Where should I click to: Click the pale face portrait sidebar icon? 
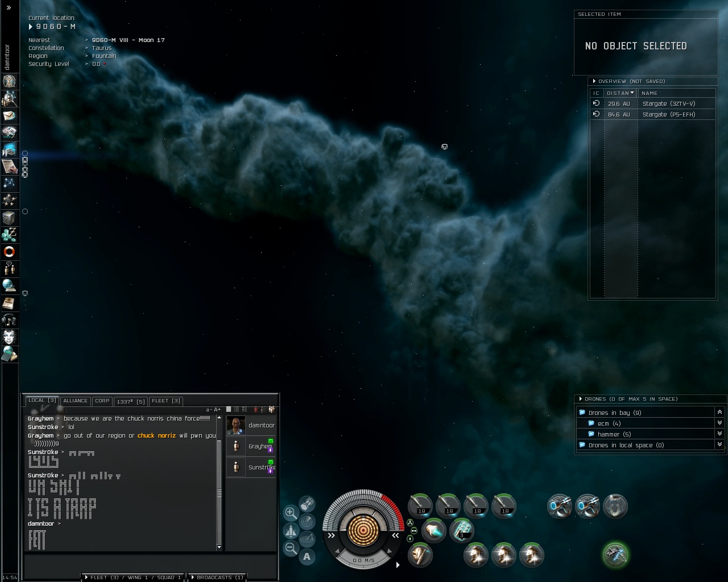coord(9,336)
